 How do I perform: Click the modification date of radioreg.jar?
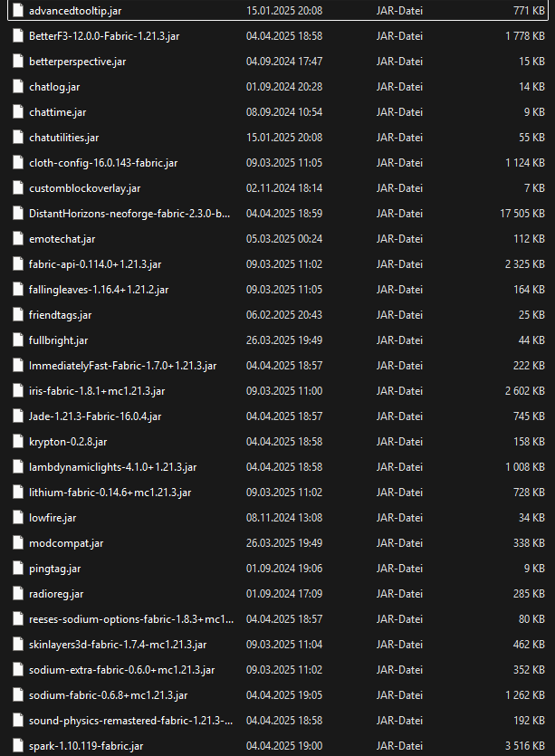pyautogui.click(x=284, y=593)
